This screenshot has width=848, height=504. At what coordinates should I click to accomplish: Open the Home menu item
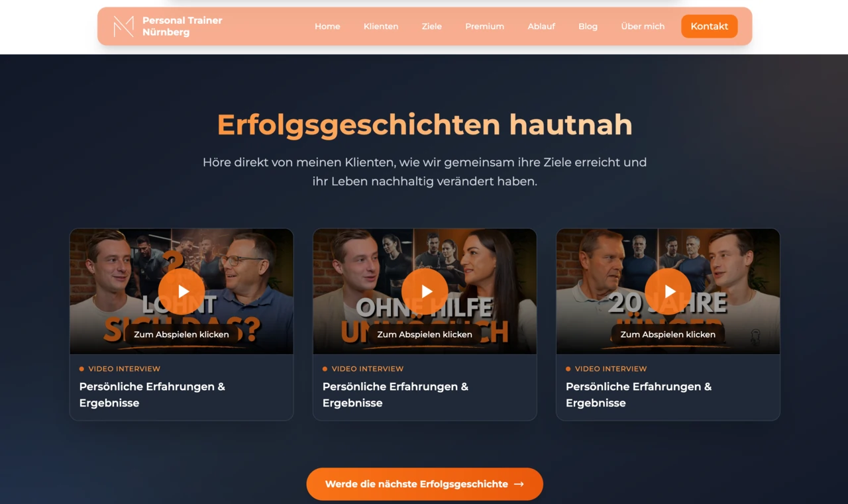tap(327, 26)
